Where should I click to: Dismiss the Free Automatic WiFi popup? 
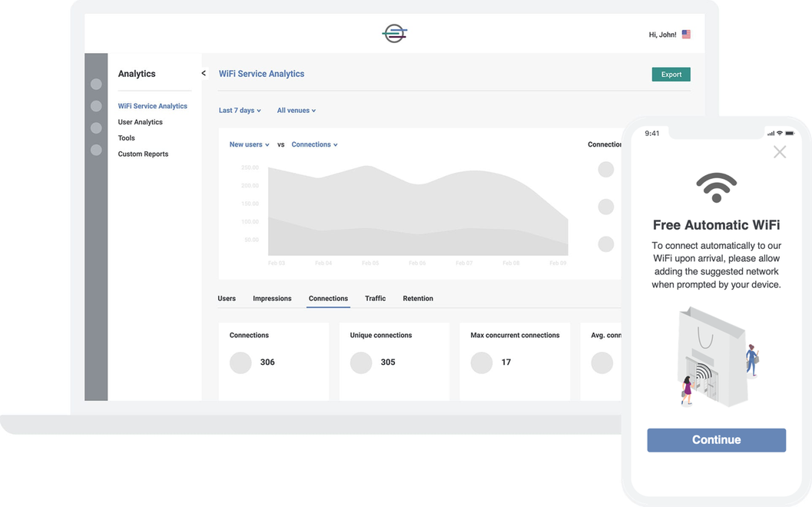[780, 152]
